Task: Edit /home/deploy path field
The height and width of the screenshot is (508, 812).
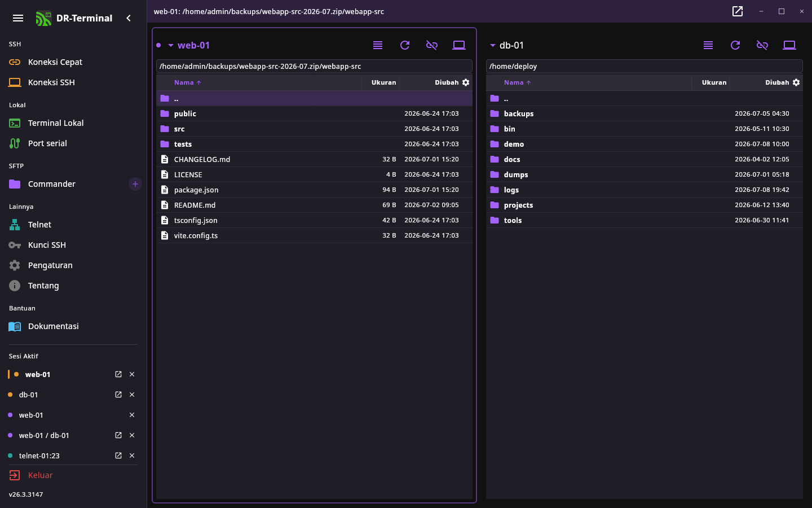Action: 645,66
